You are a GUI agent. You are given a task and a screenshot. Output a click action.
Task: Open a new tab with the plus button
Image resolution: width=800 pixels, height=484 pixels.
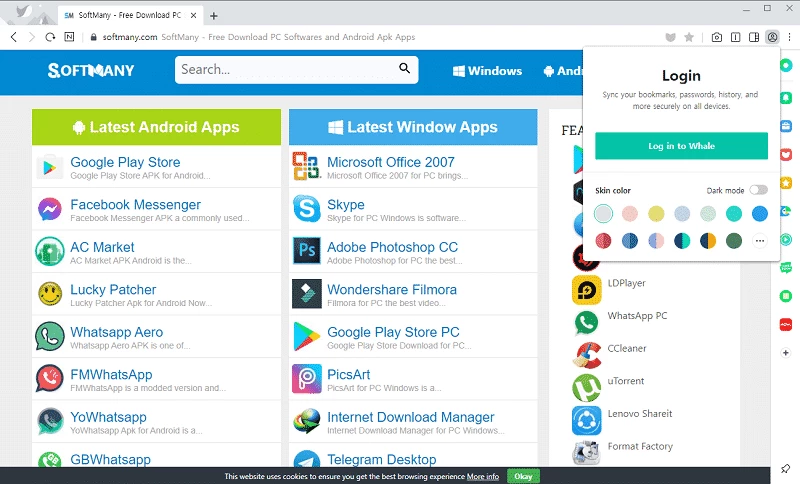[x=214, y=16]
